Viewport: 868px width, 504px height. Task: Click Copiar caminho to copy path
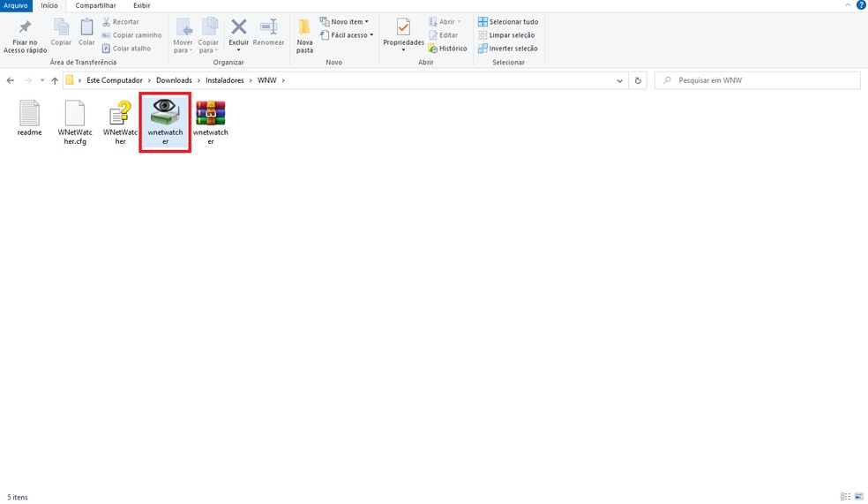[x=131, y=35]
